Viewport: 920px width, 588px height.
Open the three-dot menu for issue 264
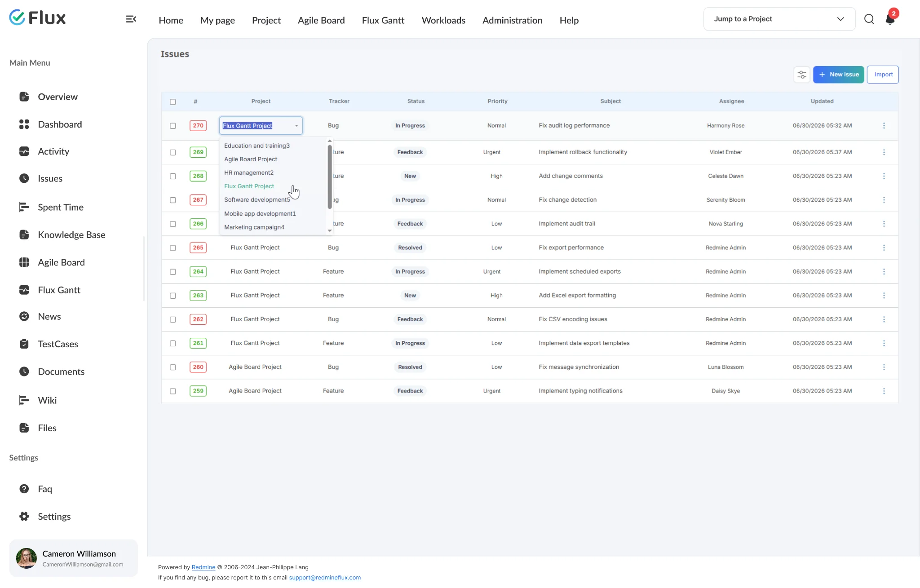[884, 272]
